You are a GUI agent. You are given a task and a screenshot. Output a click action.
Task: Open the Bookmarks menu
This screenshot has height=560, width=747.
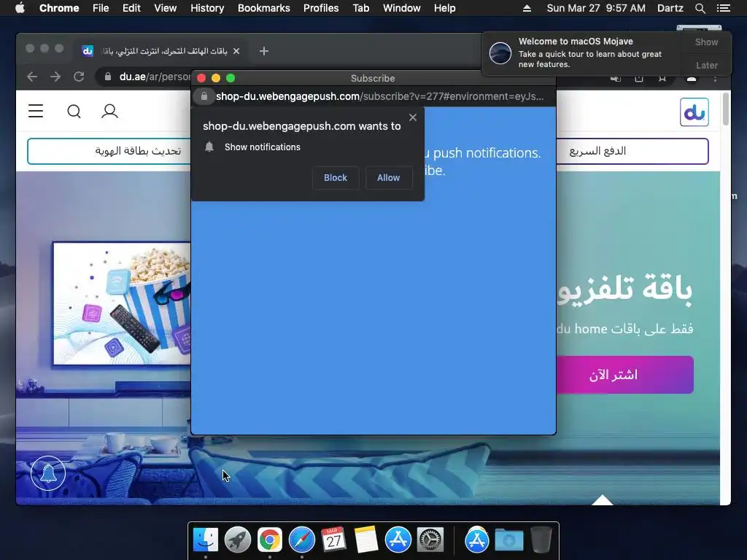(264, 8)
